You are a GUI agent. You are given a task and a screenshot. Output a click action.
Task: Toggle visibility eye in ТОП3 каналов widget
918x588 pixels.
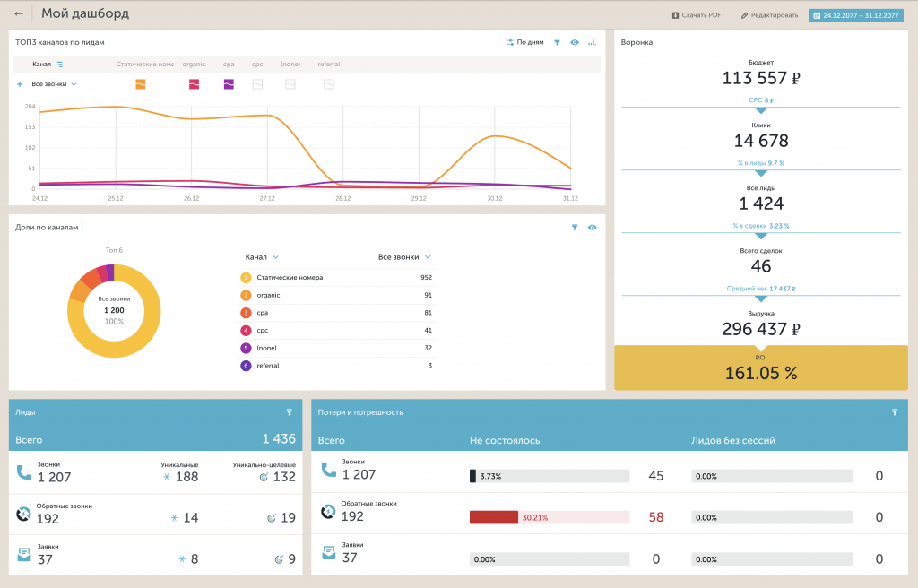(x=575, y=42)
